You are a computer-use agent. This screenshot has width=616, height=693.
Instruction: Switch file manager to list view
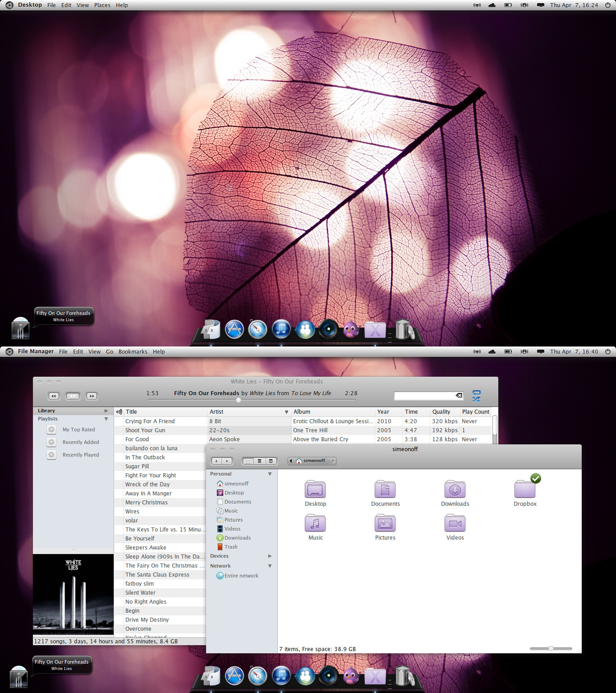[259, 461]
